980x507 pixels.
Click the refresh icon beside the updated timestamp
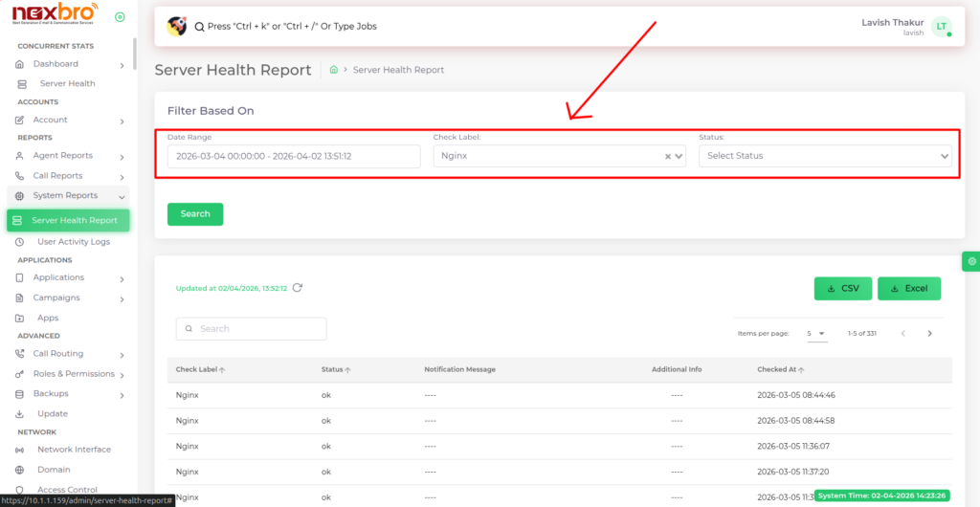298,287
